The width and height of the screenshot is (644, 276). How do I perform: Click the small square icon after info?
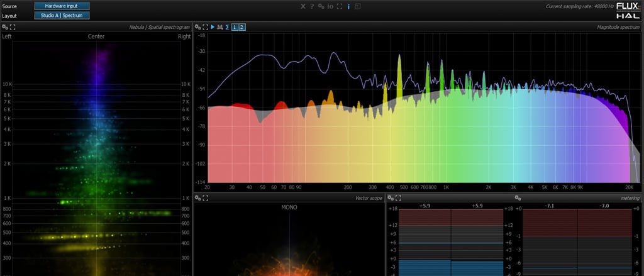[358, 6]
